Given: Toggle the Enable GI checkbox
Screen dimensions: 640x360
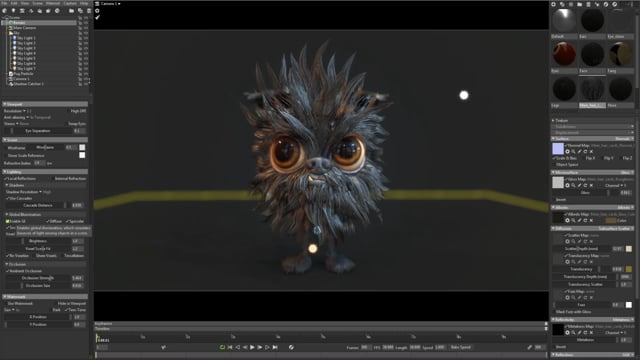Looking at the screenshot, I should pos(7,221).
